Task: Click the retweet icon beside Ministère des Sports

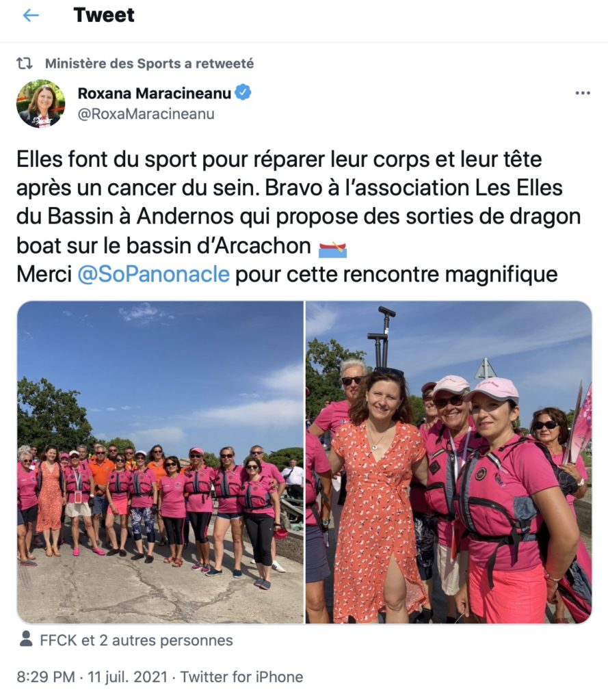Action: point(25,64)
